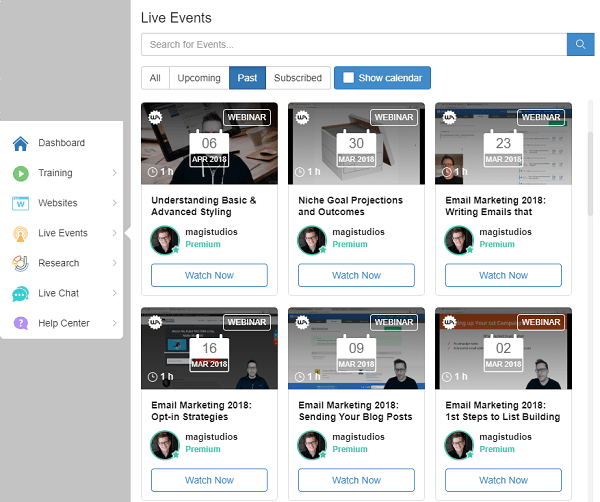The height and width of the screenshot is (502, 600).
Task: Open the Understanding Basic & Advanced Styling thumbnail
Action: click(x=209, y=143)
